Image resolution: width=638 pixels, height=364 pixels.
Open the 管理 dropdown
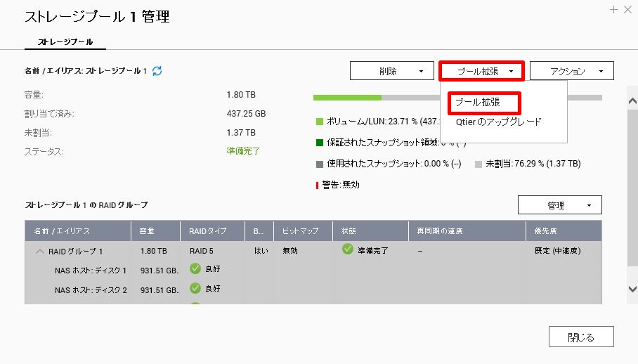(559, 205)
